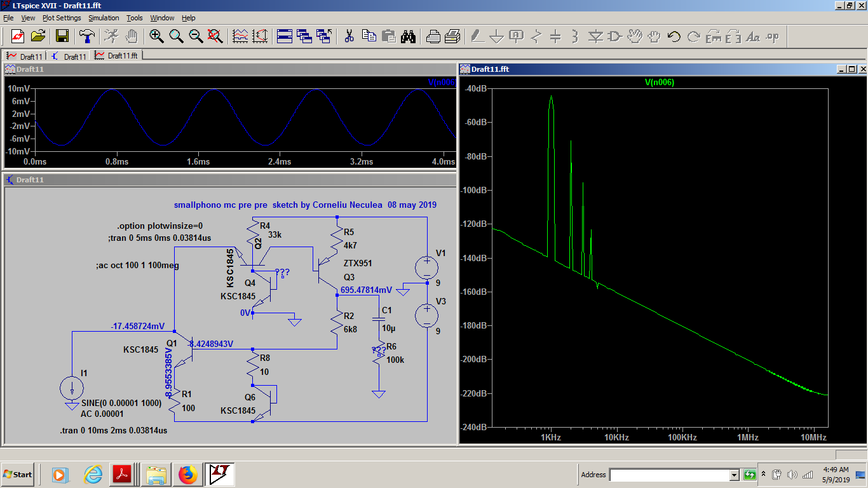Click the scissors Cut icon
This screenshot has width=868, height=488.
click(349, 36)
